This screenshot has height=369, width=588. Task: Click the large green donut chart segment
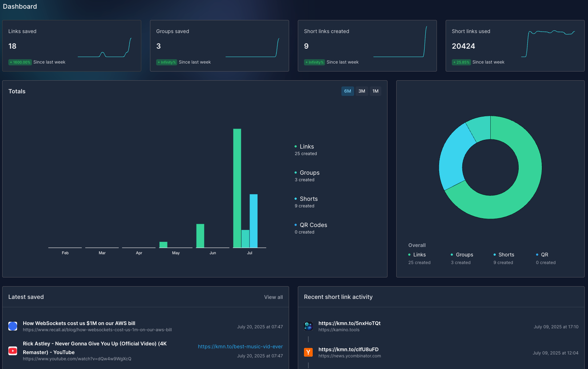click(x=523, y=189)
